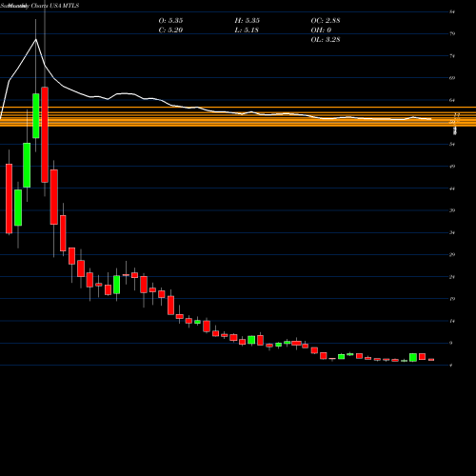Click the 79 price axis label

(452, 33)
